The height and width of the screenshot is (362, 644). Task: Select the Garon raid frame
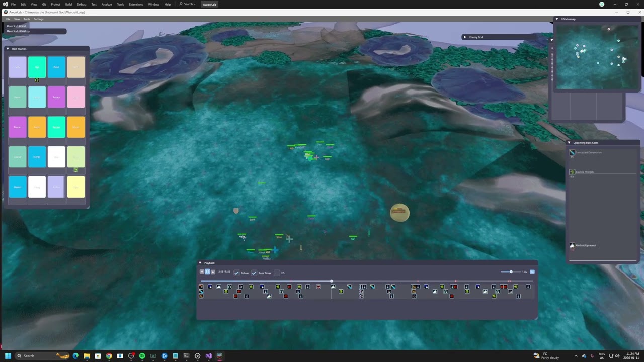pos(17,187)
